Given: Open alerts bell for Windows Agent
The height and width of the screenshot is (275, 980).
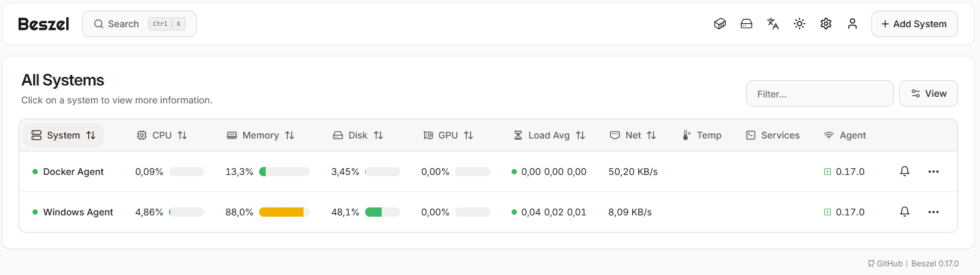Looking at the screenshot, I should click(904, 212).
